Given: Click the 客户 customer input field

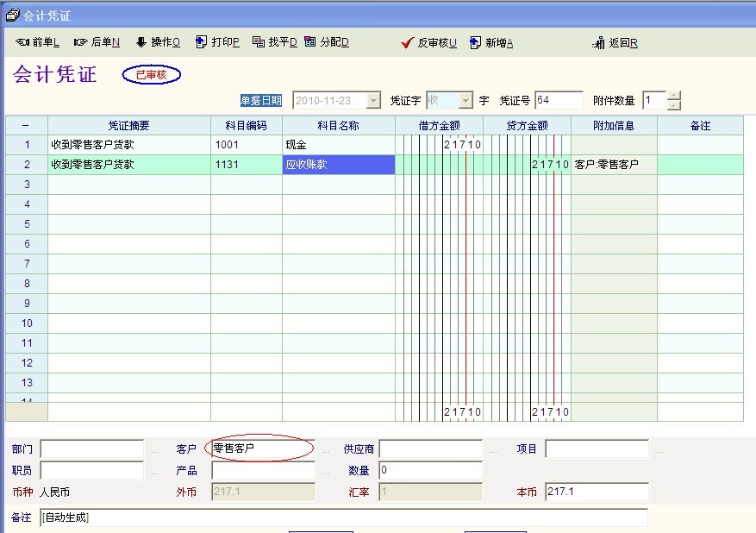Looking at the screenshot, I should click(263, 448).
